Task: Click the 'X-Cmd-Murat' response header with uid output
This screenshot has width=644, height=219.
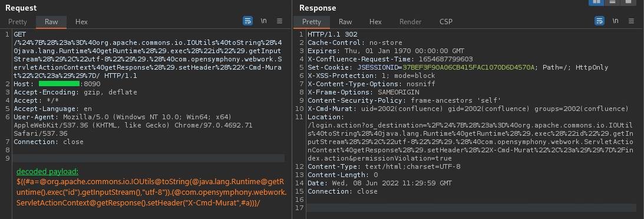Action: coord(468,109)
